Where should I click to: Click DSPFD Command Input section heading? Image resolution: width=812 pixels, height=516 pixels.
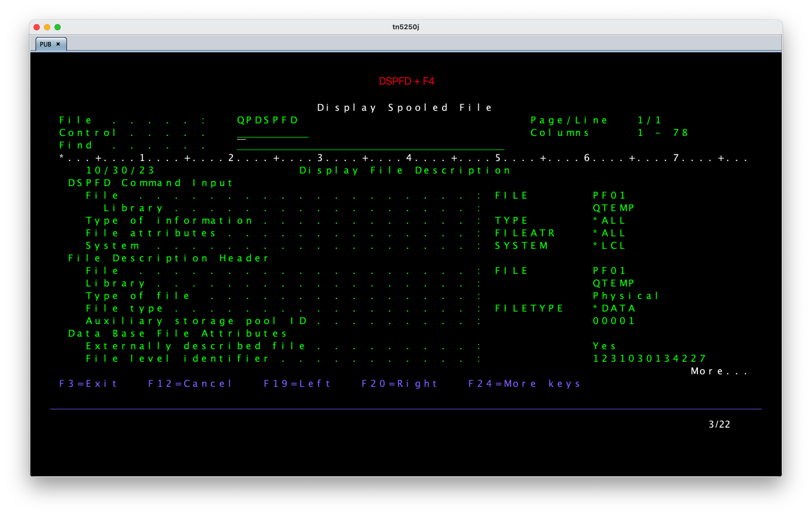[150, 183]
